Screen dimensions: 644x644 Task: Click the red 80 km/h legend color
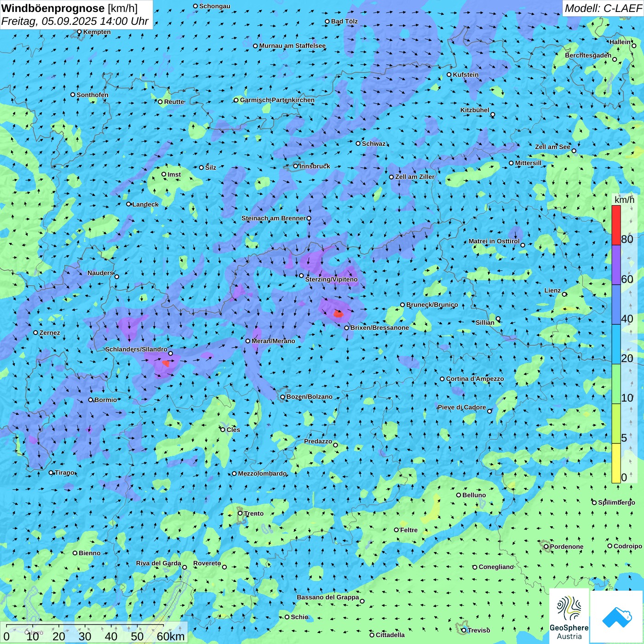(x=616, y=225)
